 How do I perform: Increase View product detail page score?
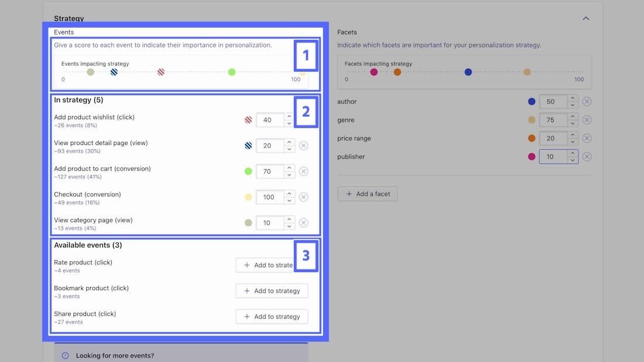point(289,142)
